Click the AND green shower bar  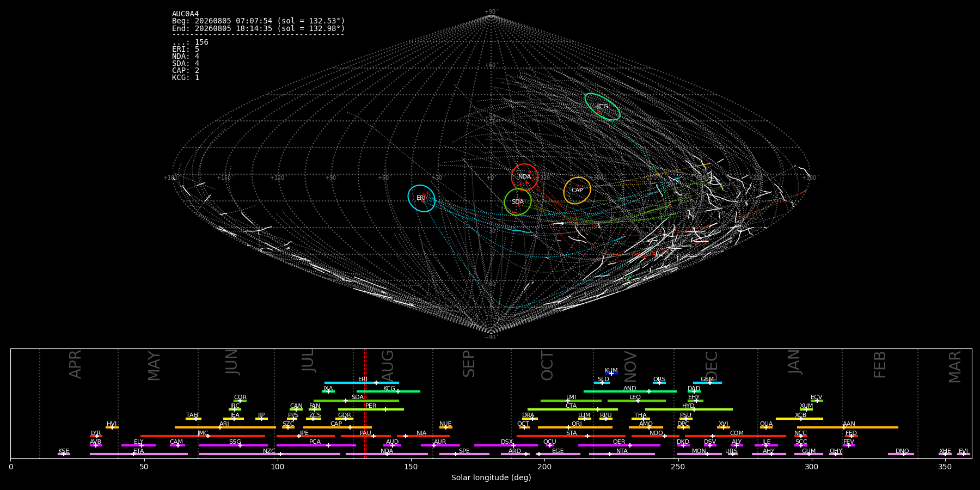[630, 391]
